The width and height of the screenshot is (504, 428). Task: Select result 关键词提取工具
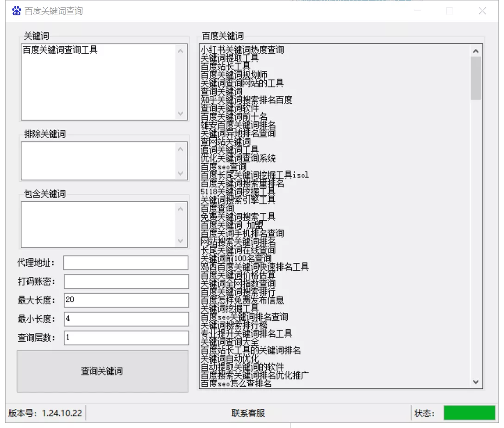click(229, 58)
